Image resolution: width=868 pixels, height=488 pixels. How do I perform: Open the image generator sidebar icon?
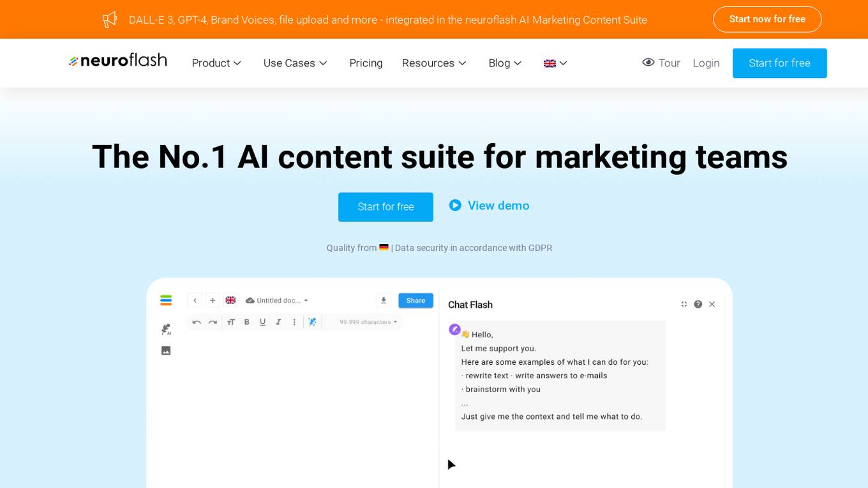pyautogui.click(x=166, y=351)
